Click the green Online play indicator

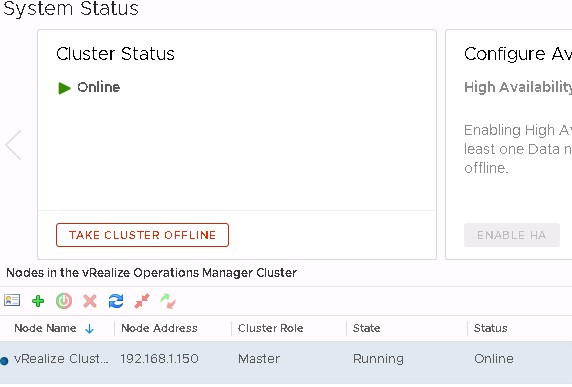(64, 88)
